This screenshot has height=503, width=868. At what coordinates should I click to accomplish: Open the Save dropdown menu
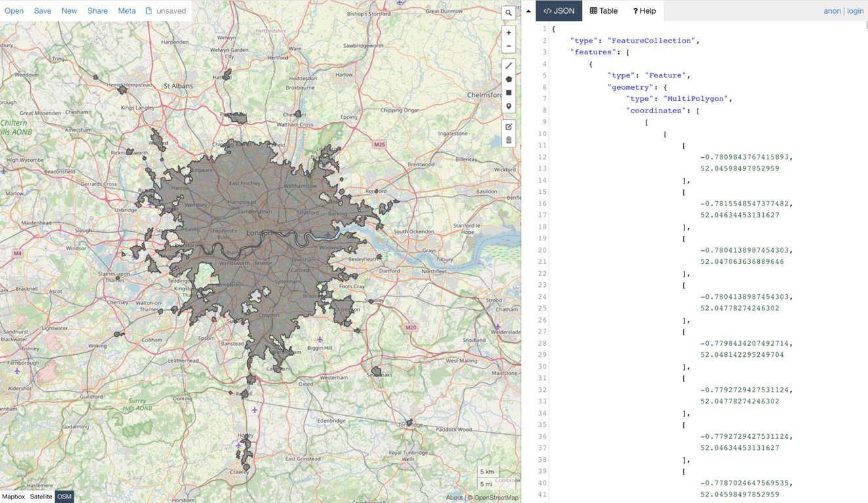(43, 11)
